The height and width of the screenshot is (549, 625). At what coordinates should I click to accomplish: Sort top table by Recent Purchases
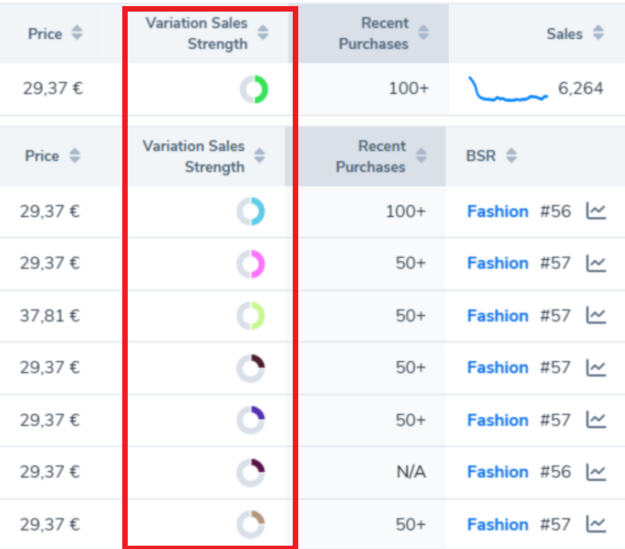point(423,34)
